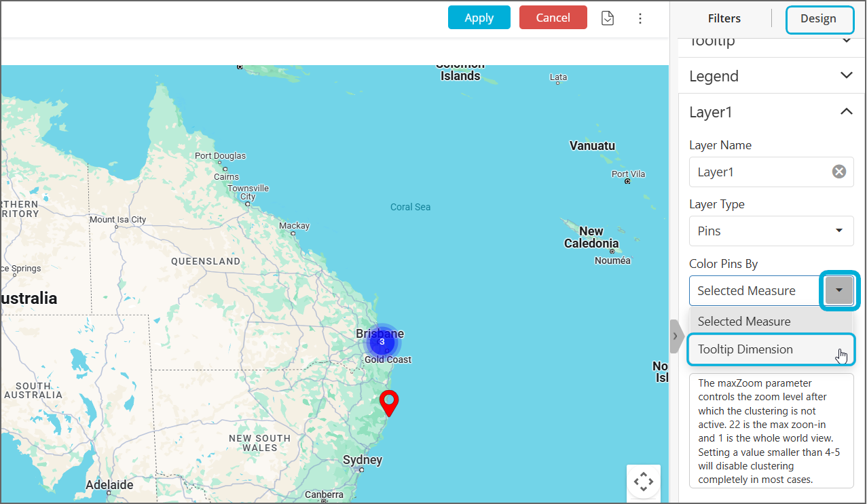The height and width of the screenshot is (504, 867).
Task: Clear the Layer Name field with X icon
Action: 839,172
